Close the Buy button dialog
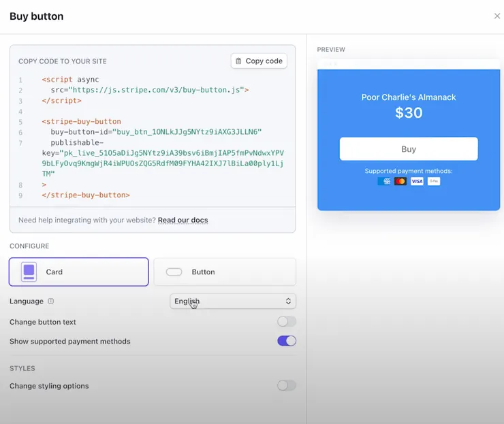Viewport: 504px width, 424px height. click(497, 16)
